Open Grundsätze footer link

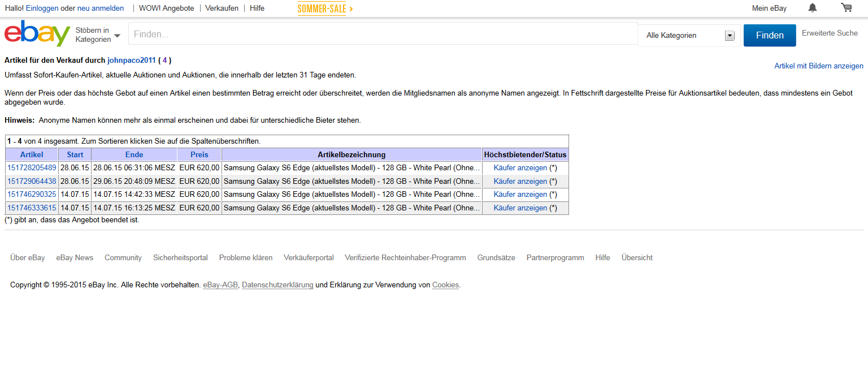[x=496, y=258]
